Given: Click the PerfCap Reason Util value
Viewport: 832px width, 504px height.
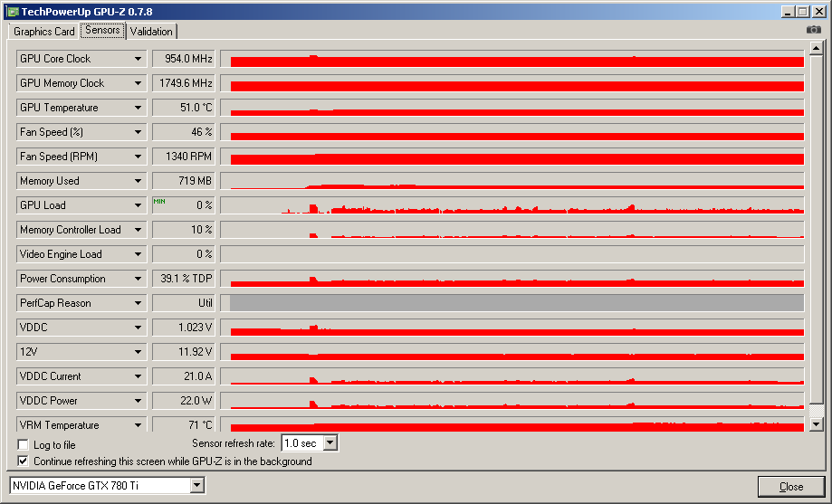Looking at the screenshot, I should [183, 303].
